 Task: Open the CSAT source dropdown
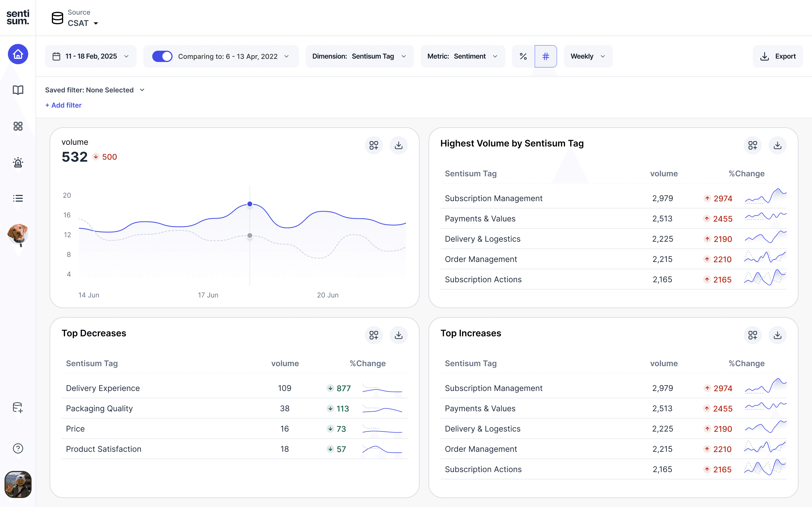(83, 23)
